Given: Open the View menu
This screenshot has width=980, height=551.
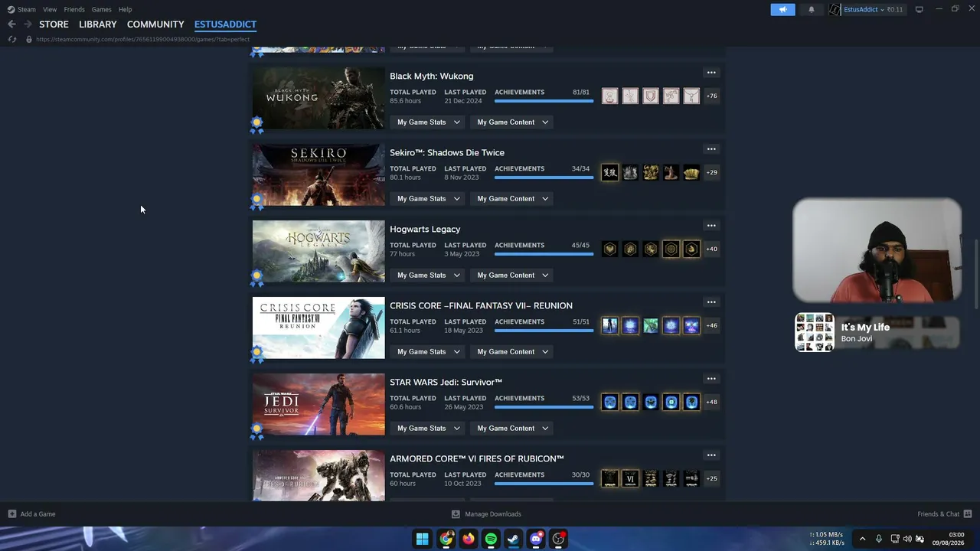Looking at the screenshot, I should tap(50, 9).
